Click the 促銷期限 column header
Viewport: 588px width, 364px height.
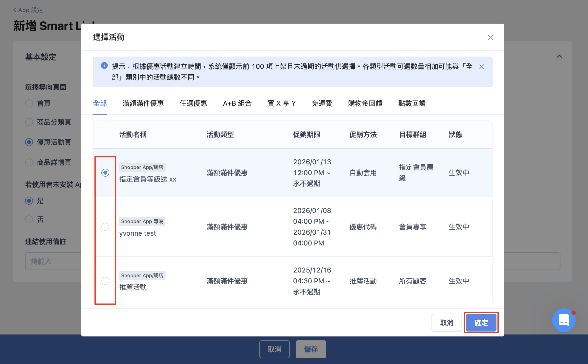[307, 135]
